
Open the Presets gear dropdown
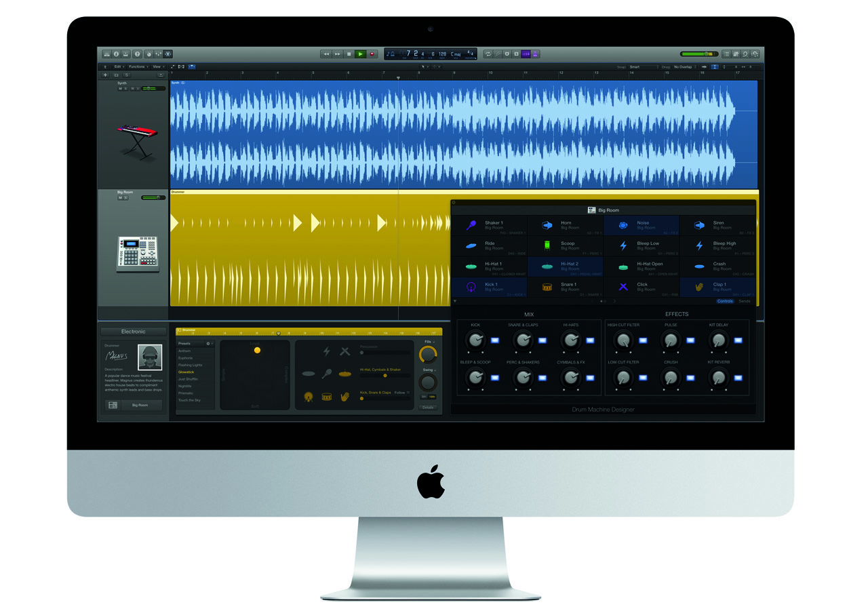coord(209,344)
